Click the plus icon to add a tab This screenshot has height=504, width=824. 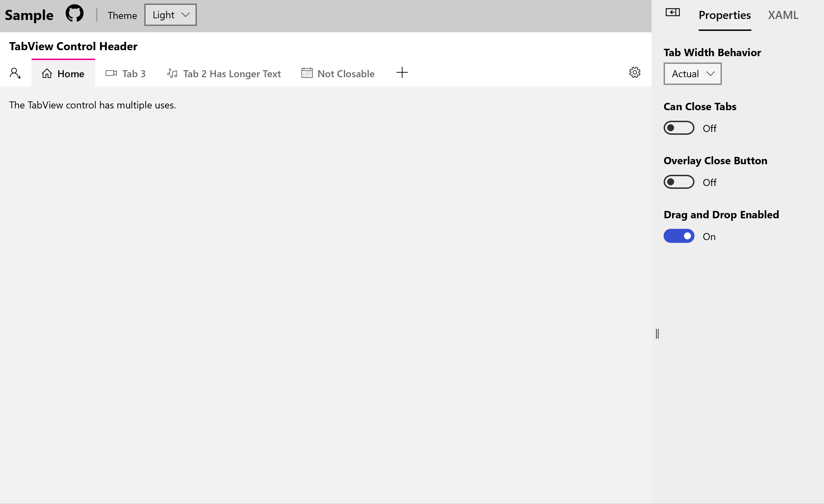(x=402, y=73)
